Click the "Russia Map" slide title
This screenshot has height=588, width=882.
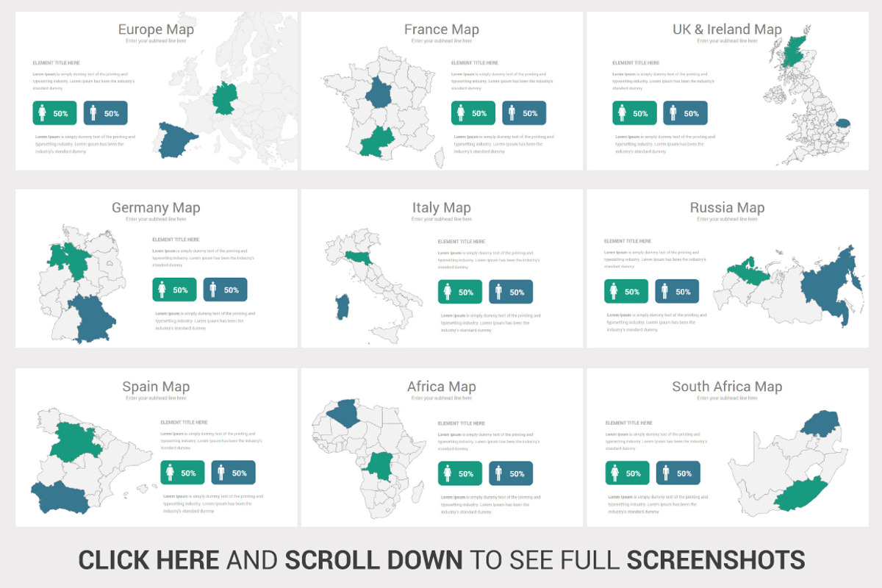[x=726, y=208]
